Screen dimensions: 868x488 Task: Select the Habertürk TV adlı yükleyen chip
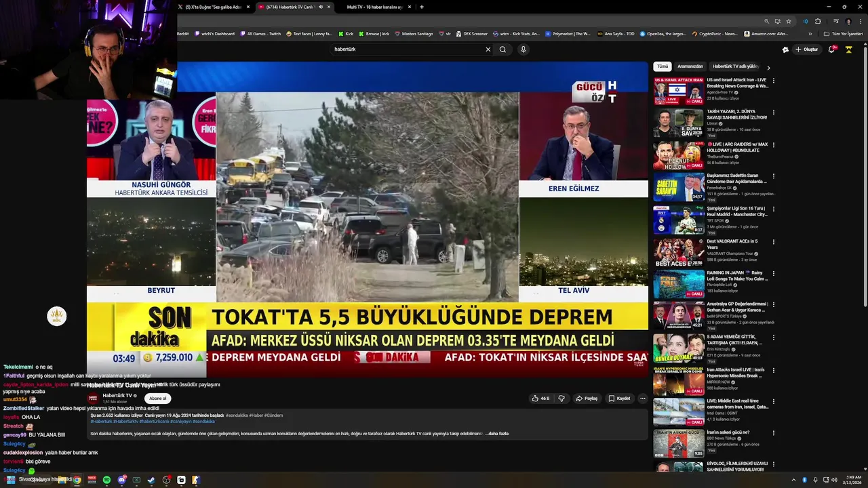pyautogui.click(x=735, y=66)
